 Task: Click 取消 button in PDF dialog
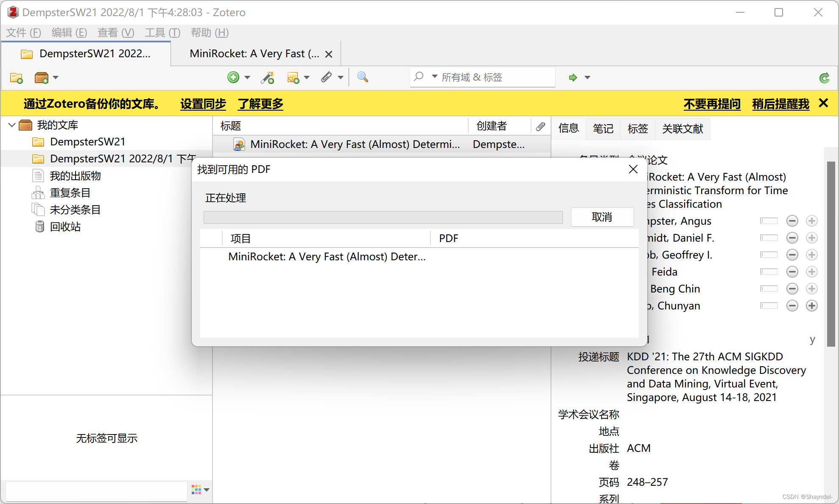[602, 217]
